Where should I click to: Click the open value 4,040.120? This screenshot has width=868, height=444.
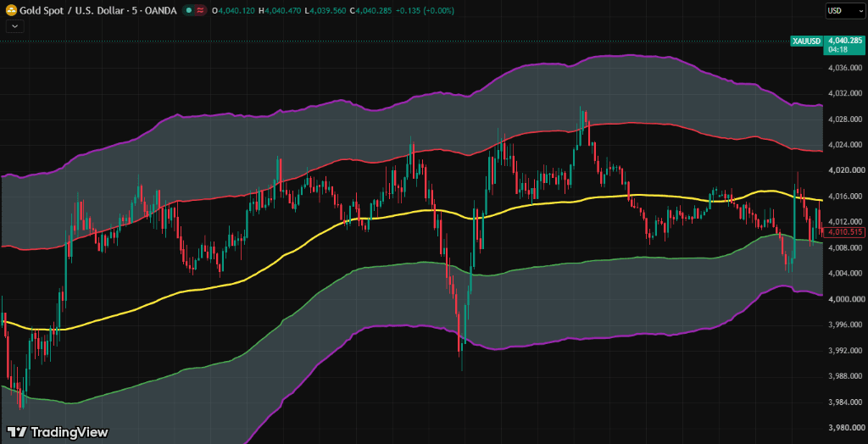tap(235, 10)
